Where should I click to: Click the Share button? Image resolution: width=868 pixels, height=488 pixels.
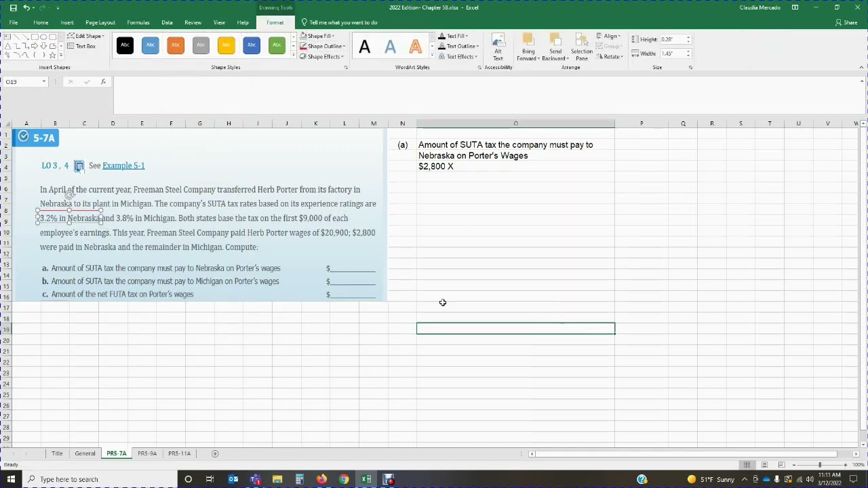tap(846, 22)
